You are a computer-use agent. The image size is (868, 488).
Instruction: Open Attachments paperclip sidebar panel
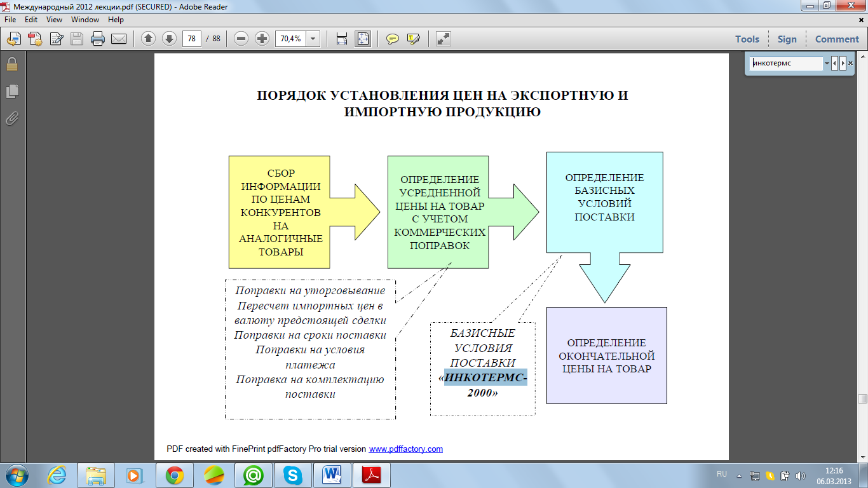click(11, 118)
